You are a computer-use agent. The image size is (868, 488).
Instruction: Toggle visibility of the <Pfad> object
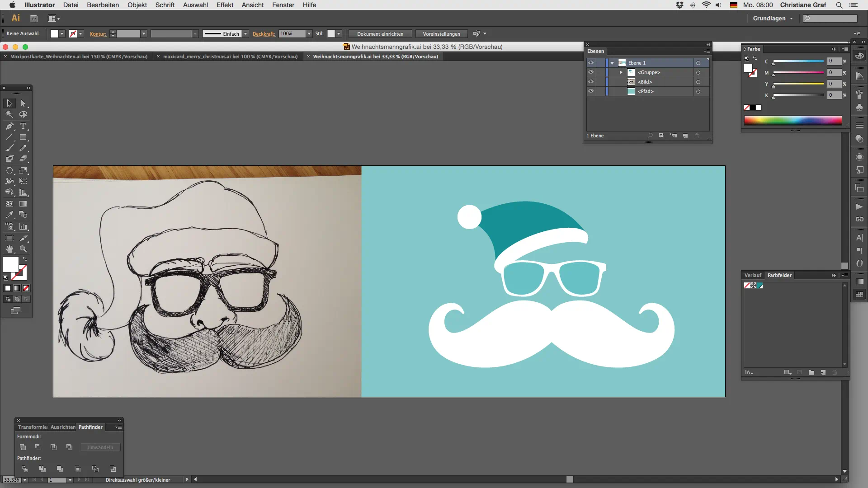coord(591,91)
